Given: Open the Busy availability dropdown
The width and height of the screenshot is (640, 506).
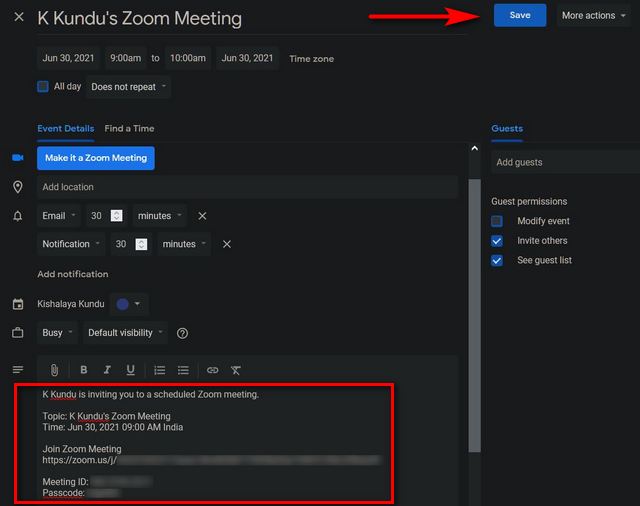Looking at the screenshot, I should [57, 333].
